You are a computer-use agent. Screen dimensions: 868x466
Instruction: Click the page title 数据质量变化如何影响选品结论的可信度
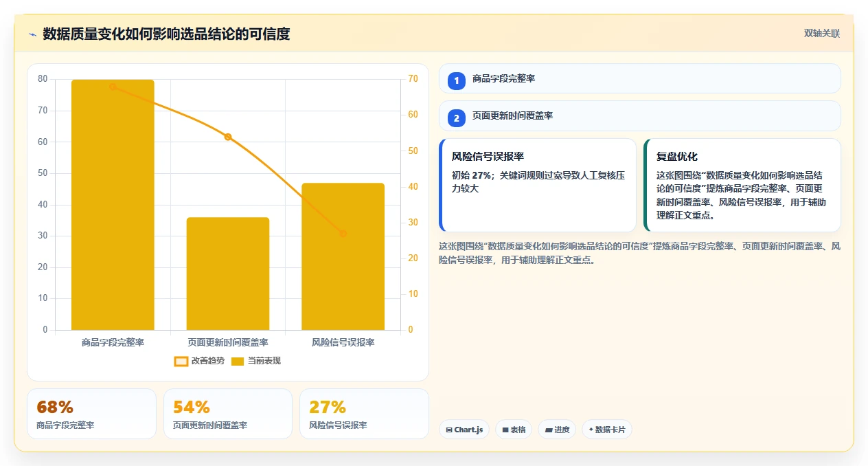[166, 34]
